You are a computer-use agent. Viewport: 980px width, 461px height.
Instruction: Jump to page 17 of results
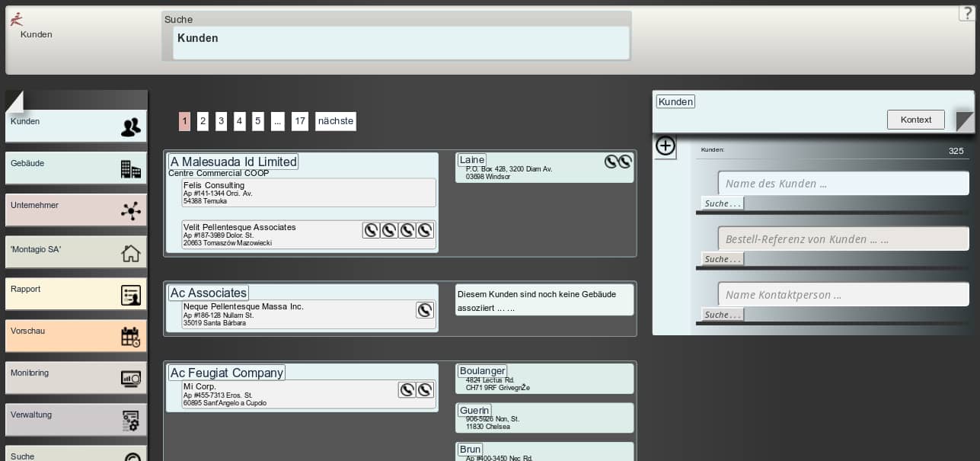300,121
